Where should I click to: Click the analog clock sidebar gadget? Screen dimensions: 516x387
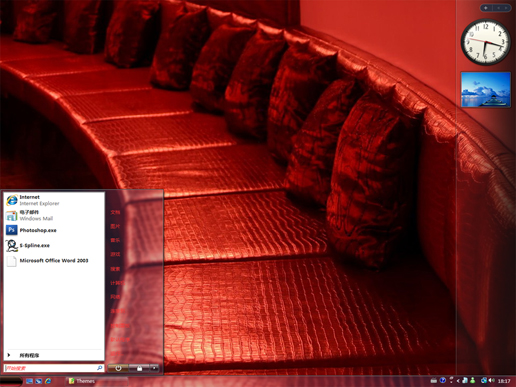click(x=485, y=42)
